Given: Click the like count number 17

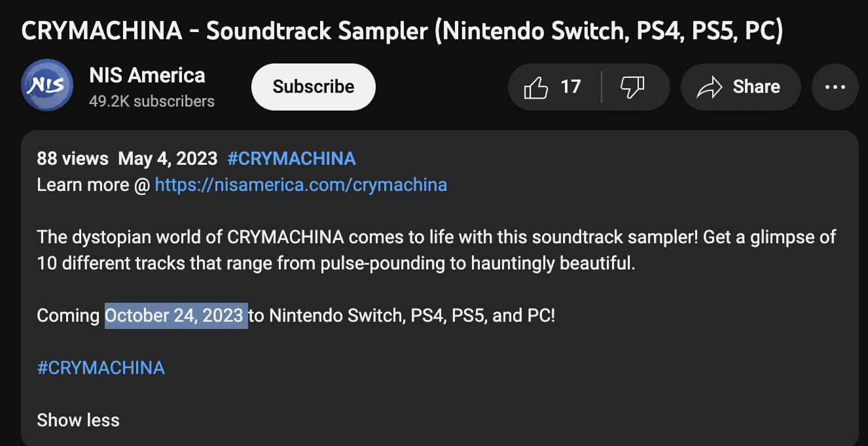Looking at the screenshot, I should pyautogui.click(x=571, y=87).
